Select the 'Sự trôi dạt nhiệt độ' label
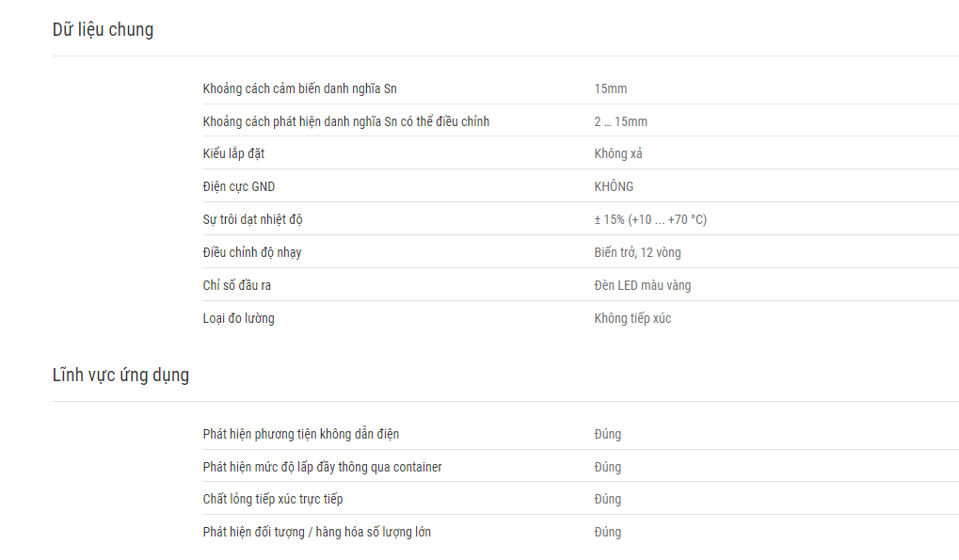 (252, 220)
